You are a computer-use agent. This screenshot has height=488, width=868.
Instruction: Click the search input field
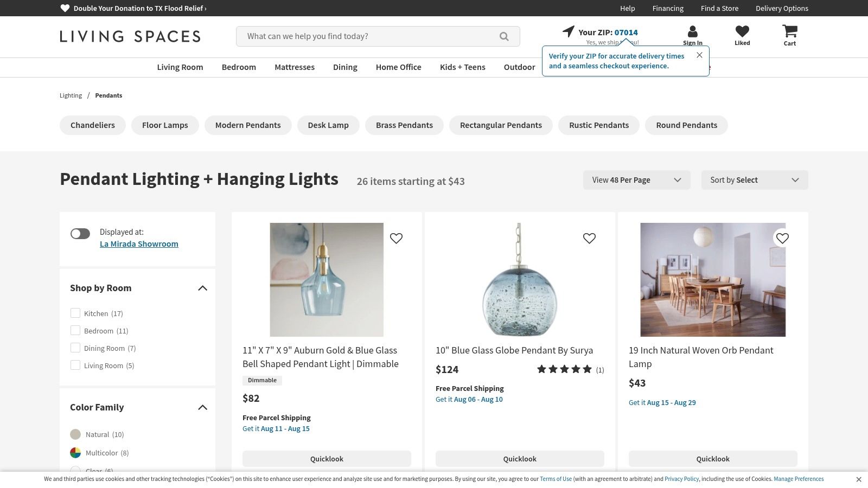(x=369, y=36)
